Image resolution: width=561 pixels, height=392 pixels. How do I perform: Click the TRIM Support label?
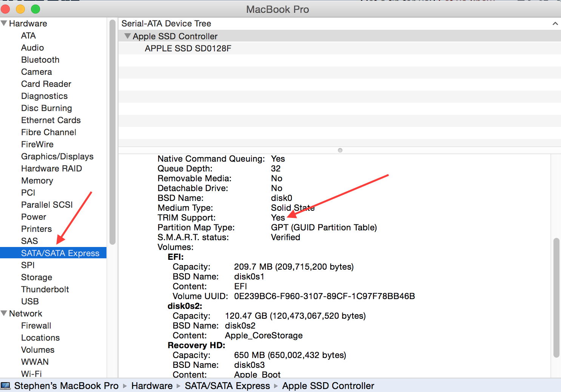[186, 218]
